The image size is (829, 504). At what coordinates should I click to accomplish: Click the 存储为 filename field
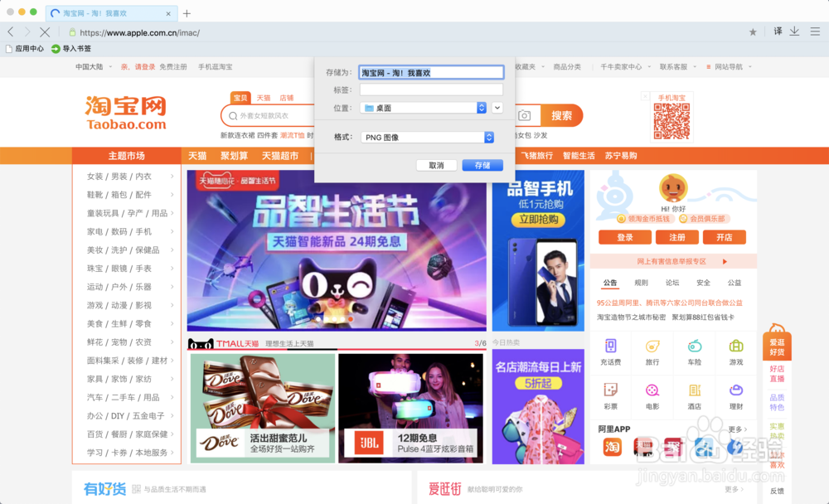(431, 72)
